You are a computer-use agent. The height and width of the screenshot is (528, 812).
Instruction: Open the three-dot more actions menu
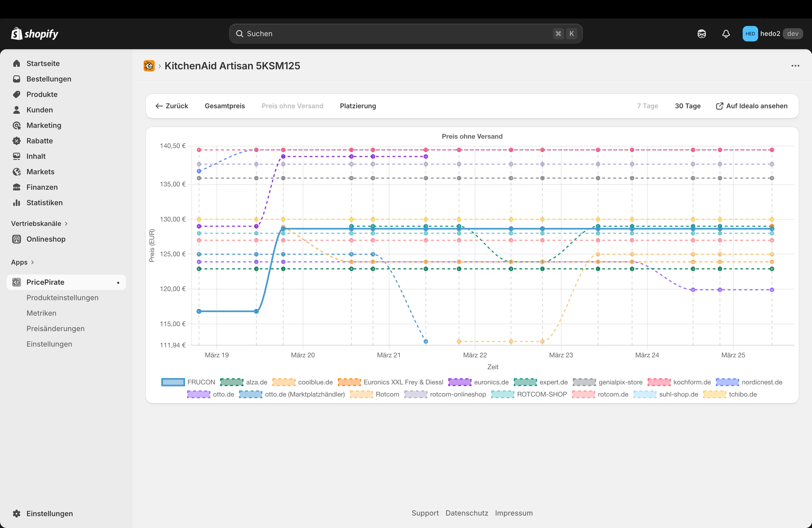[x=795, y=66]
